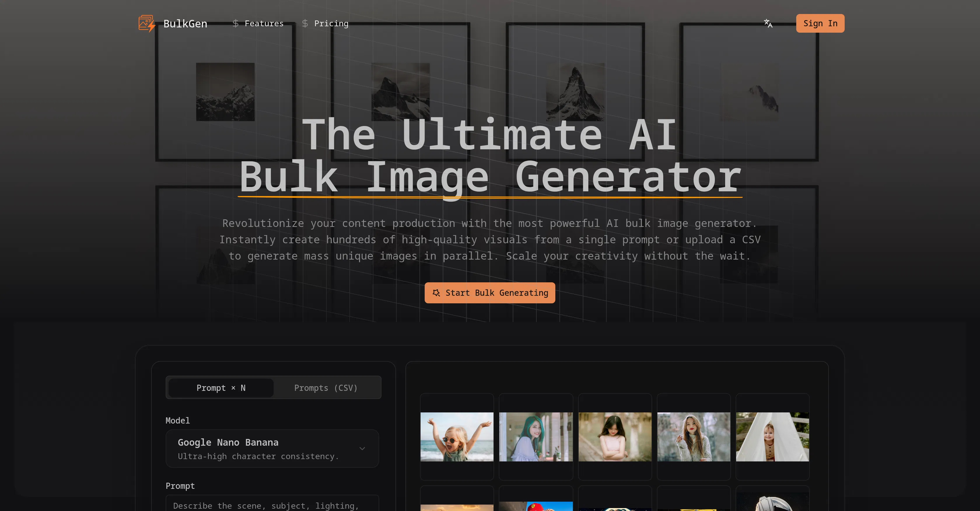The image size is (980, 511).
Task: Open the Google Nano Banana model dropdown
Action: pos(272,448)
